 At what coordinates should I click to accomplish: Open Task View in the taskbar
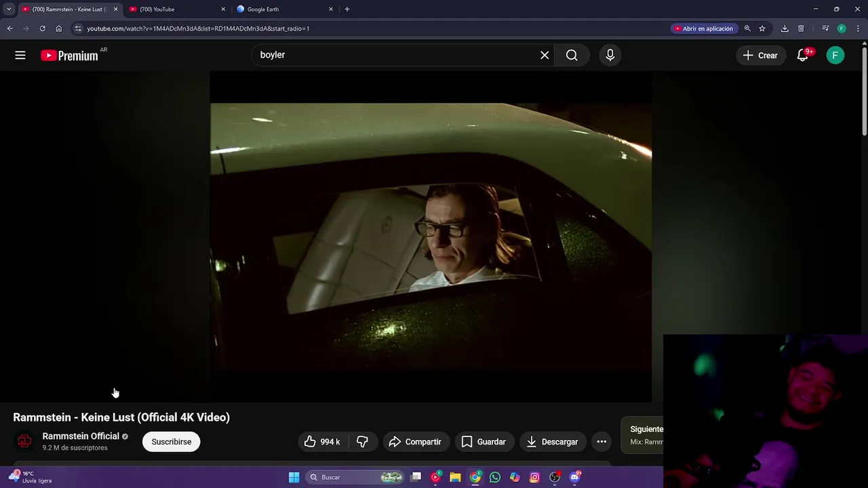coord(416,477)
